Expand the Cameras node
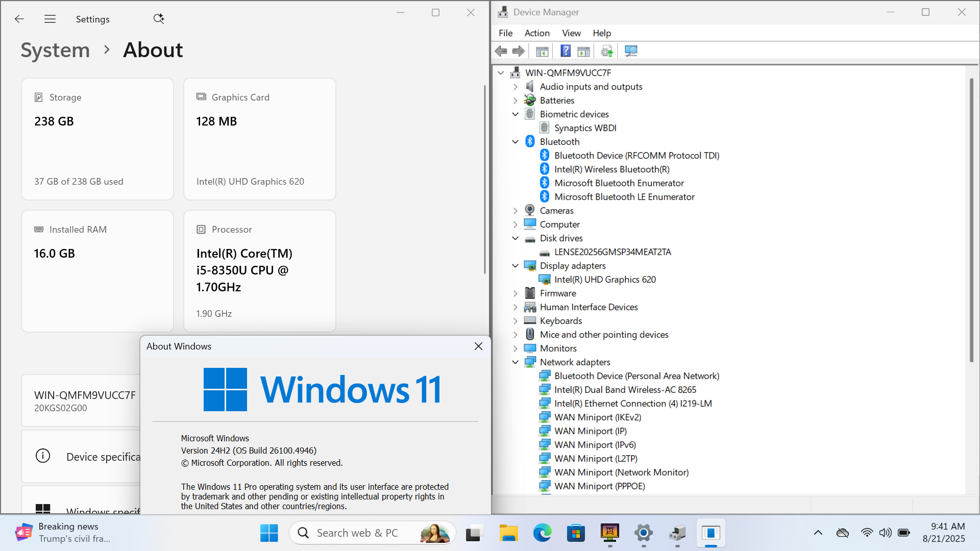This screenshot has height=551, width=980. coord(516,211)
